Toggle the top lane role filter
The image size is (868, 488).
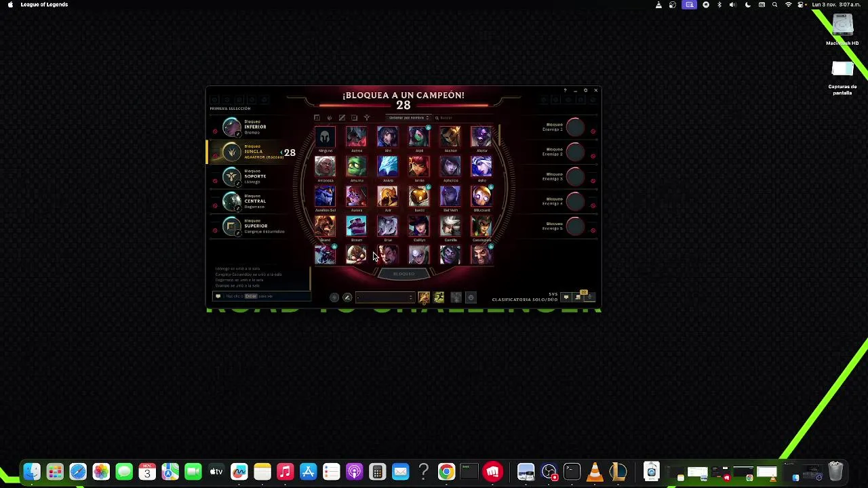tap(317, 118)
